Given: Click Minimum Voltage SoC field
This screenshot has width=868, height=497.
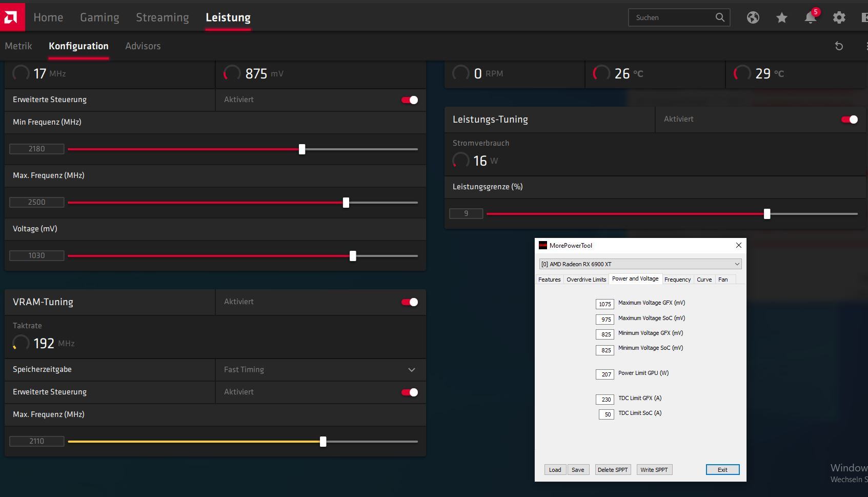Looking at the screenshot, I should (x=605, y=350).
